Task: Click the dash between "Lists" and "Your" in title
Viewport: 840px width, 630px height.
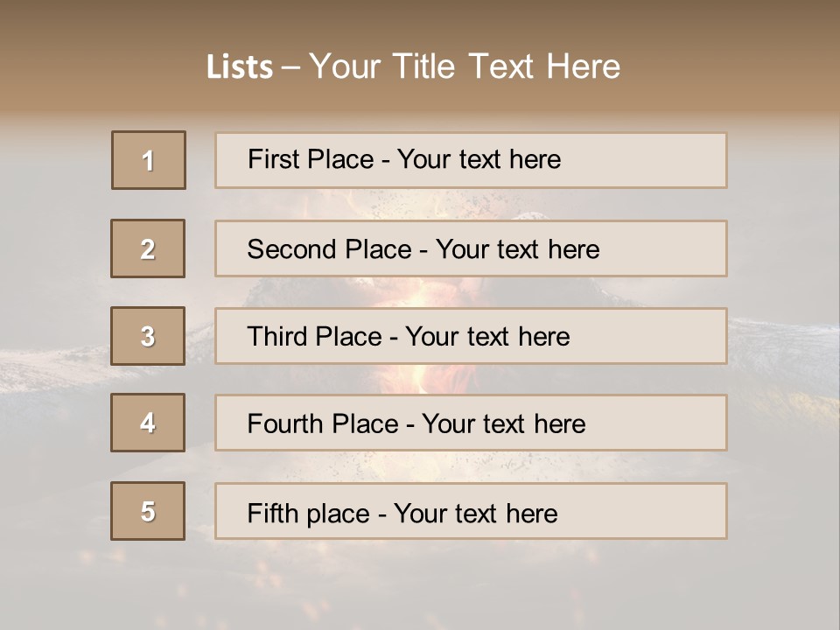Action: (290, 67)
